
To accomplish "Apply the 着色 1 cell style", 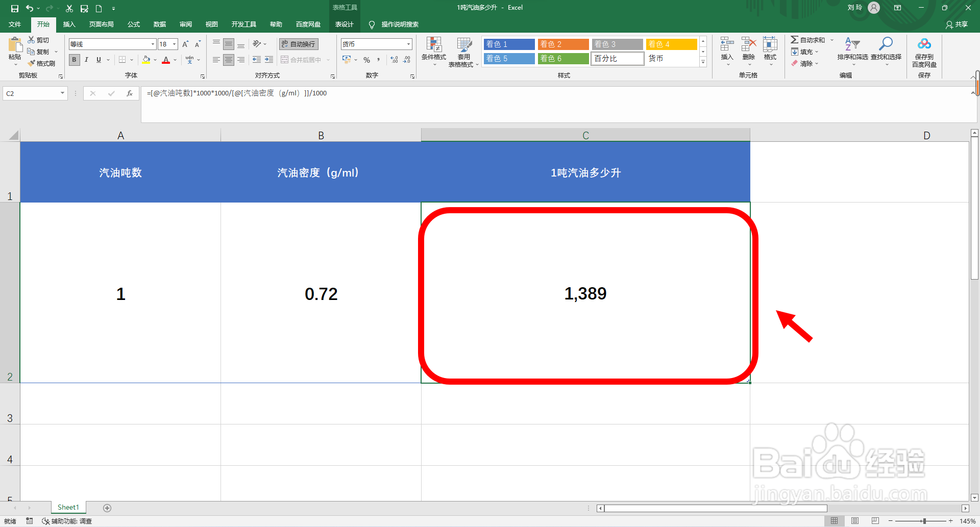I will (x=509, y=44).
